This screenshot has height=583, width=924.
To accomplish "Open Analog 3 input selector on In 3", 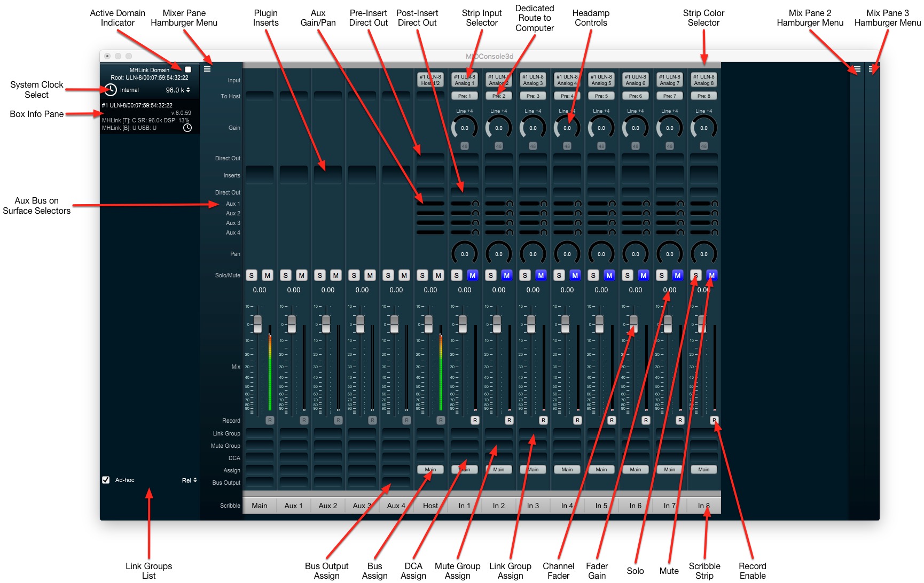I will [x=533, y=80].
